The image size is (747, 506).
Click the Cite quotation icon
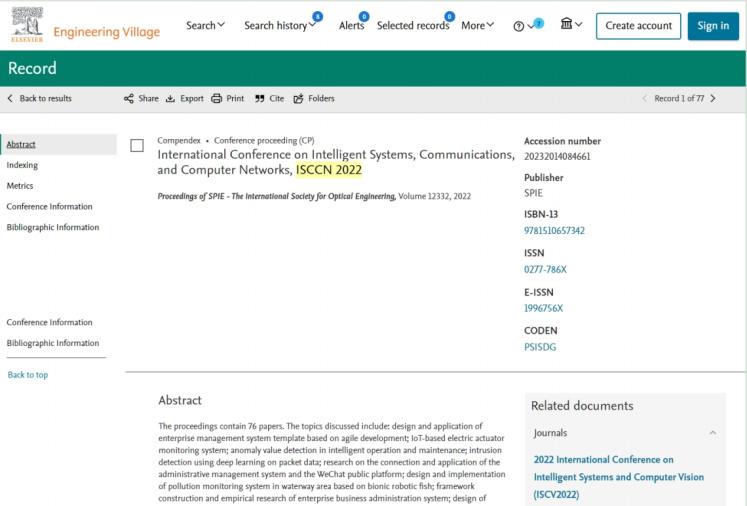pyautogui.click(x=259, y=99)
